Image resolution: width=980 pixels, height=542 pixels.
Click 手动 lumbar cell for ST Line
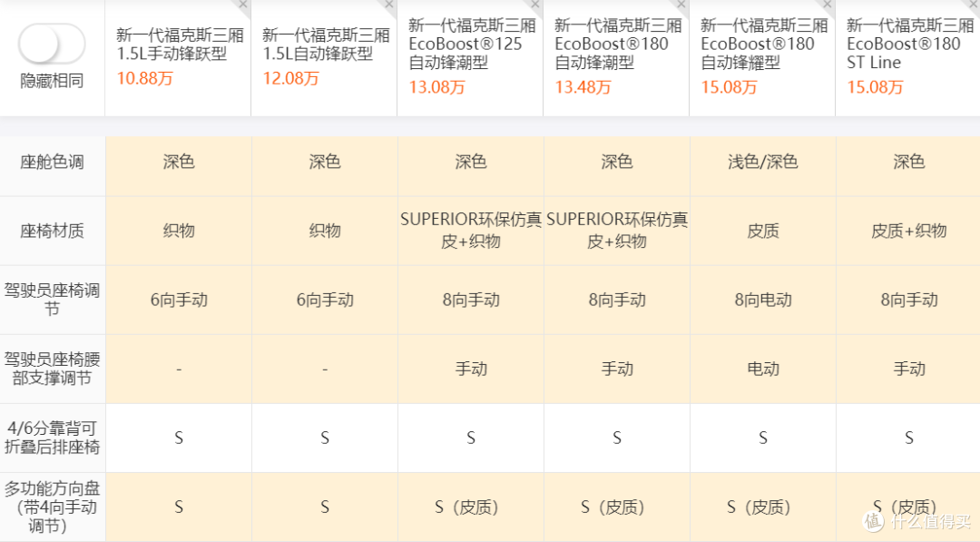(908, 369)
